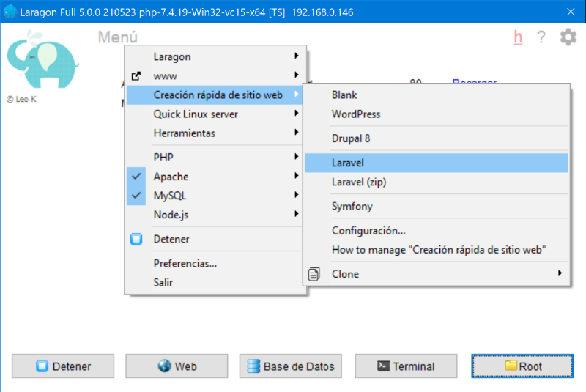Click the Detener button at bottom
Image resolution: width=586 pixels, height=392 pixels.
[x=63, y=366]
